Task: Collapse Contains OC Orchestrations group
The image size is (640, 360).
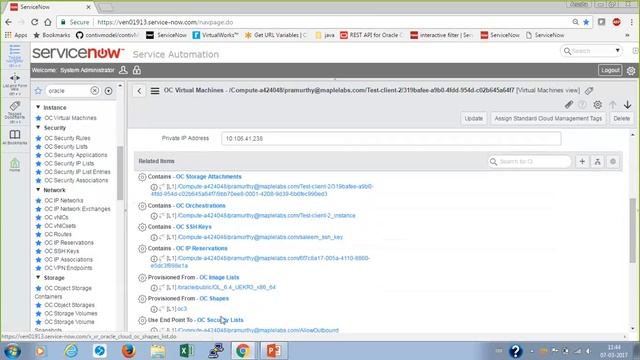Action: [x=142, y=206]
